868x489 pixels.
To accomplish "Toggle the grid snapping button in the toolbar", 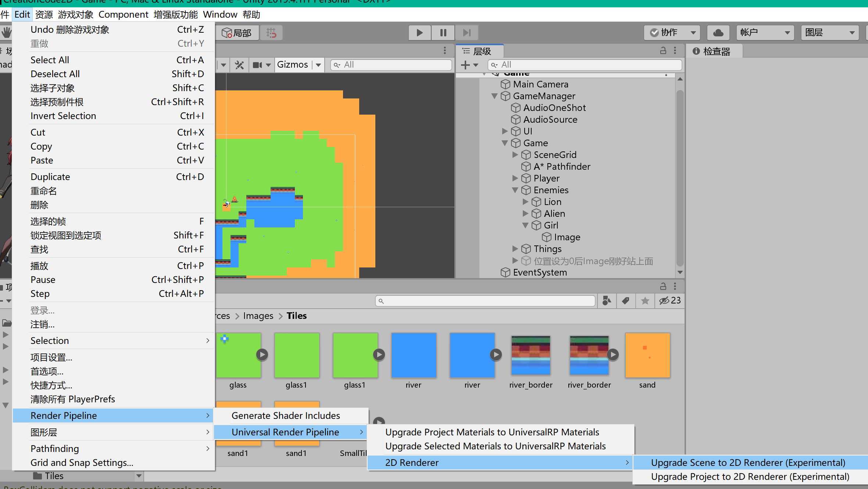I will 271,32.
